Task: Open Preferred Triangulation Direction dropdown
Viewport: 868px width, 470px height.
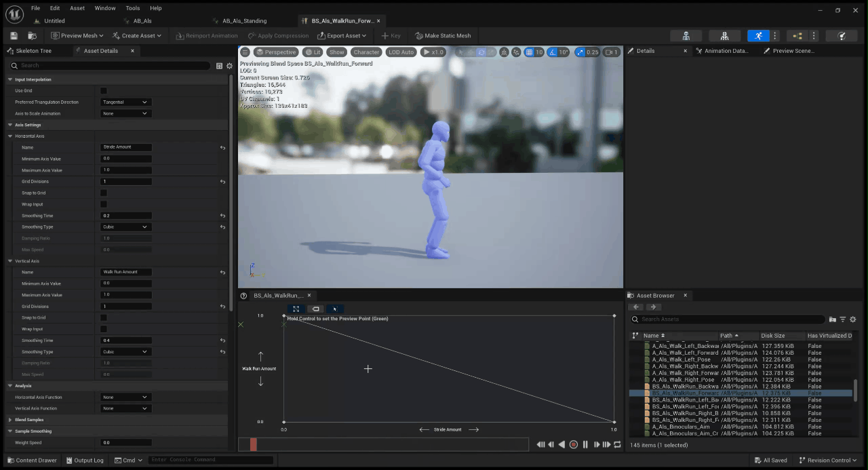Action: tap(125, 102)
